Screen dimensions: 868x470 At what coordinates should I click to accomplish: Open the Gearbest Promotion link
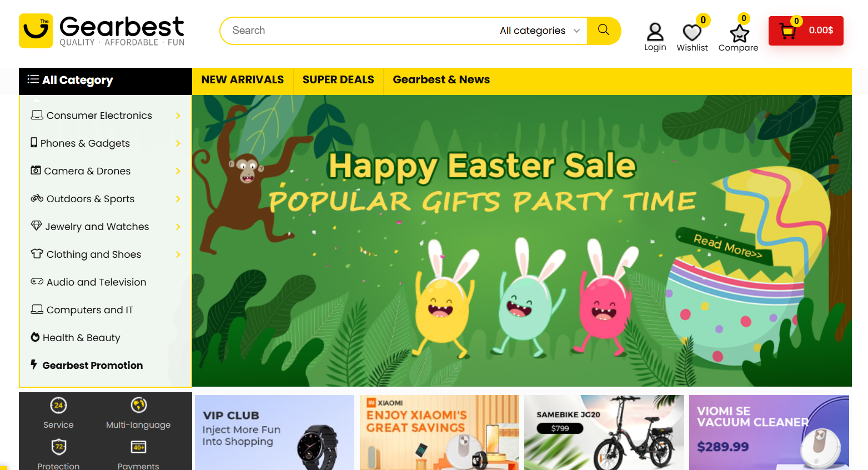92,366
